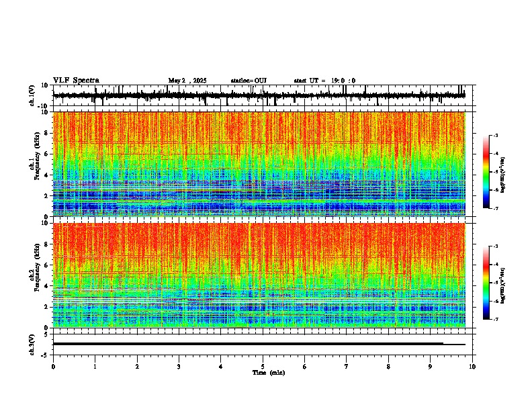Click the "6" kHz tick on ch.1 frequency axis
The image size is (532, 411).
coord(47,154)
